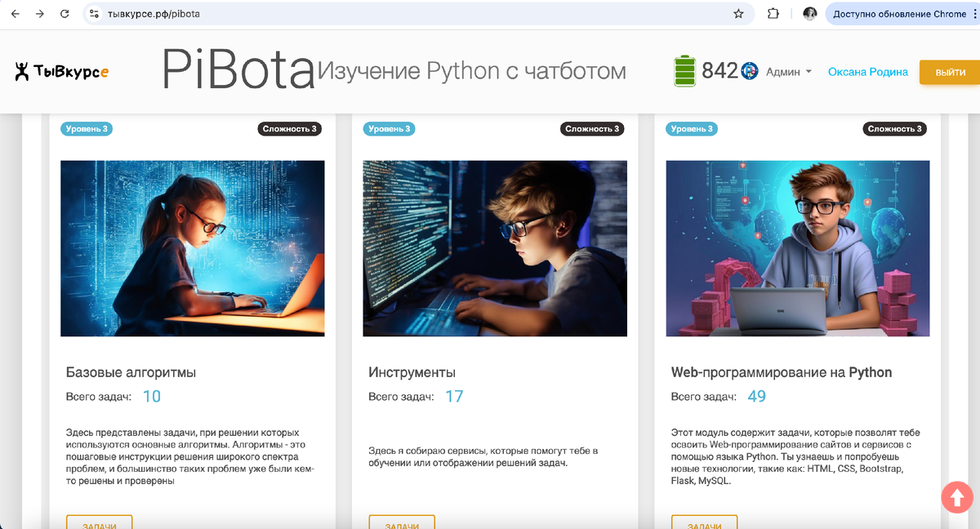Viewport: 980px width, 529px height.
Task: Click the Инструменты card image
Action: tap(495, 248)
